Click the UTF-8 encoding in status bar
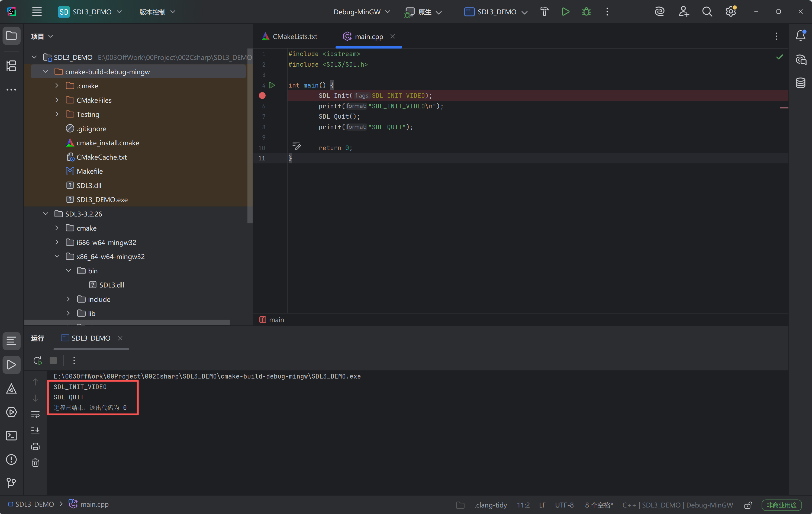Screen dimensions: 812x514 coord(564,505)
